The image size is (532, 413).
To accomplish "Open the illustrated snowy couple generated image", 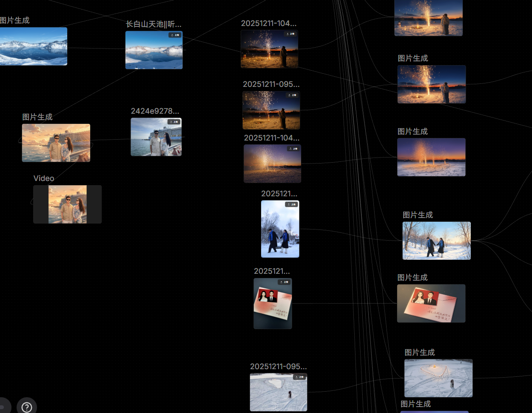I will (436, 241).
